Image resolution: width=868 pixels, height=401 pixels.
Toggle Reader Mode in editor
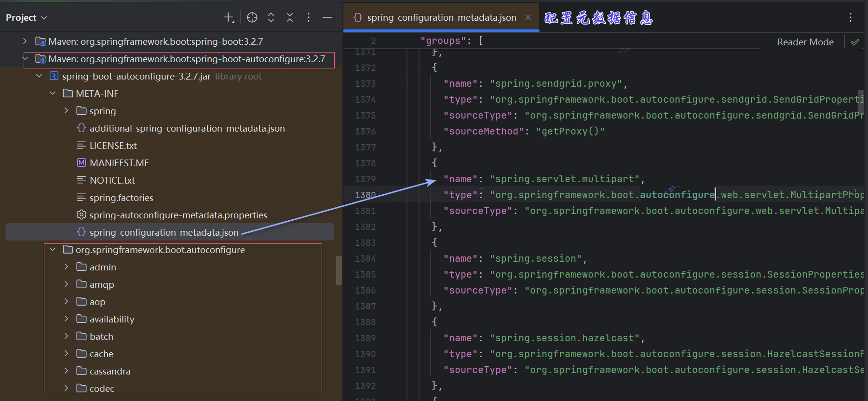pos(805,42)
